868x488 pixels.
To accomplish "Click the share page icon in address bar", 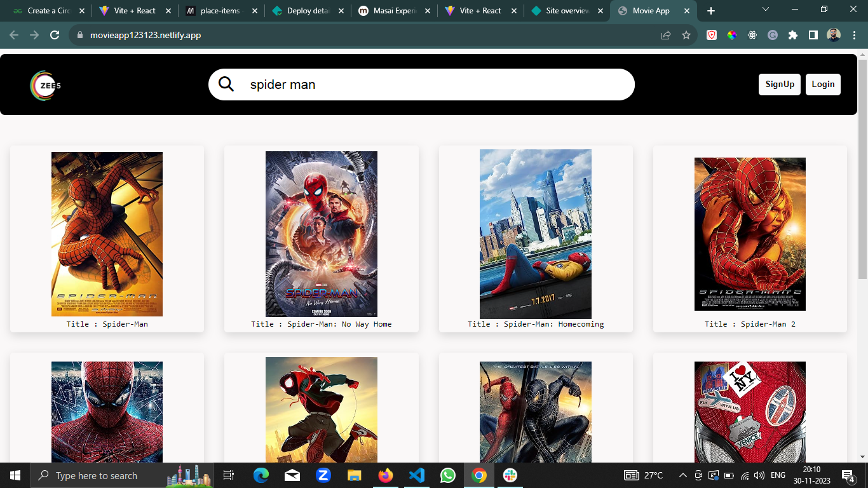I will point(666,36).
